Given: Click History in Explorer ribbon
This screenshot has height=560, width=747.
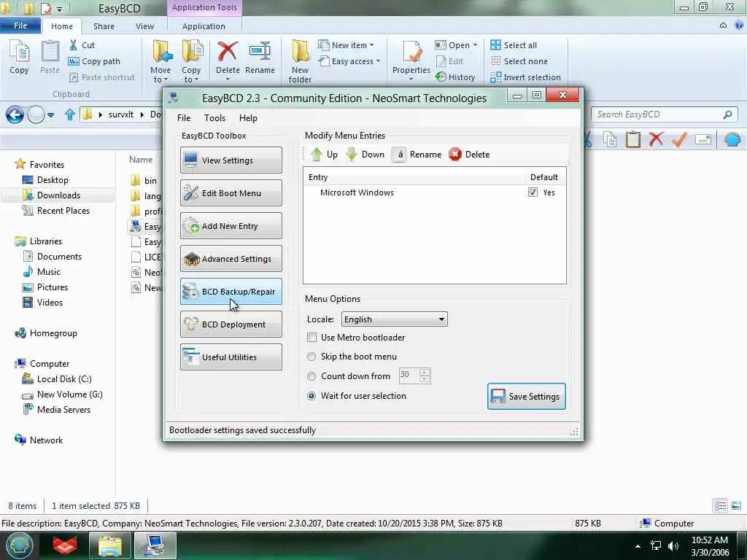Looking at the screenshot, I should 455,77.
